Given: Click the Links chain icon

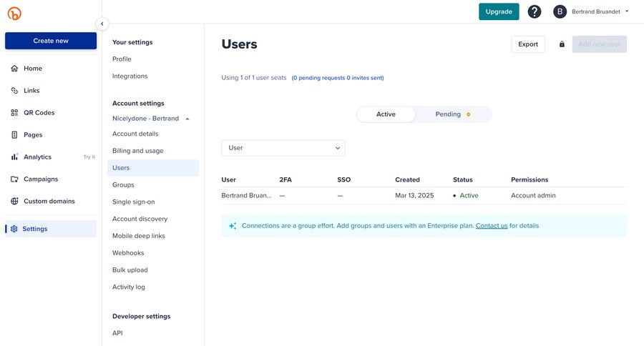Looking at the screenshot, I should [x=14, y=90].
